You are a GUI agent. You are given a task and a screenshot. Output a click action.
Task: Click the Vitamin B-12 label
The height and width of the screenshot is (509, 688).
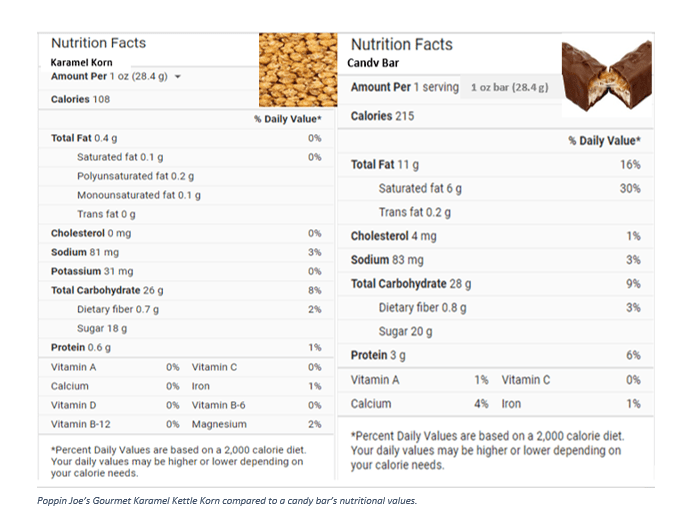(x=79, y=424)
